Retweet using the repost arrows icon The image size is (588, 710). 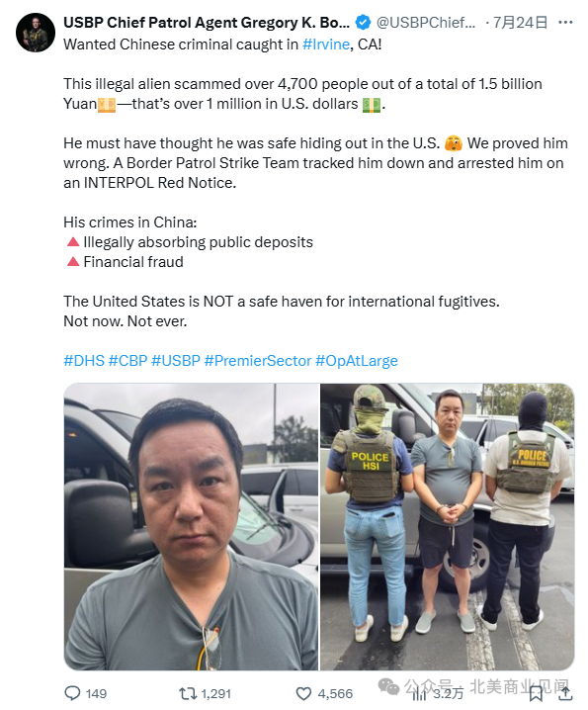point(188,693)
